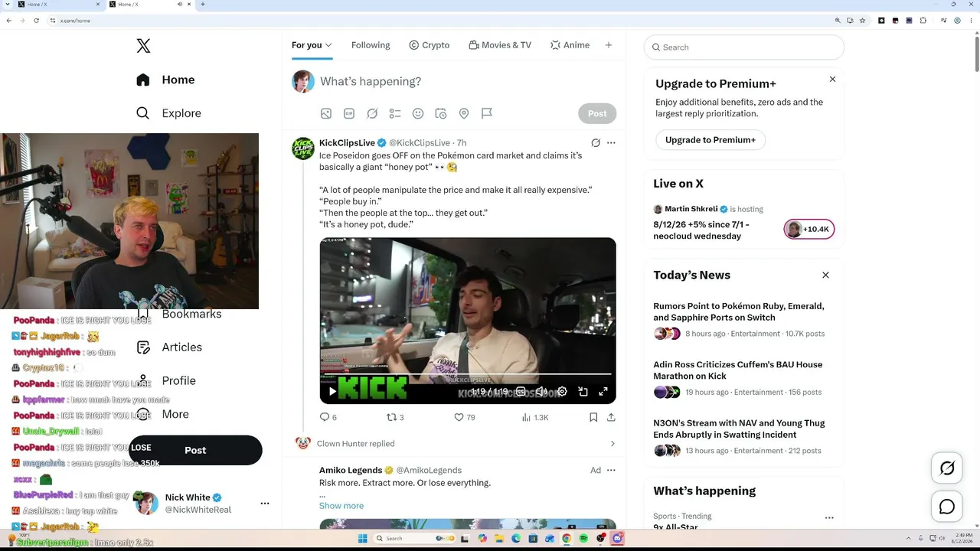Toggle captions on the video
Viewport: 980px width, 551px height.
[521, 392]
